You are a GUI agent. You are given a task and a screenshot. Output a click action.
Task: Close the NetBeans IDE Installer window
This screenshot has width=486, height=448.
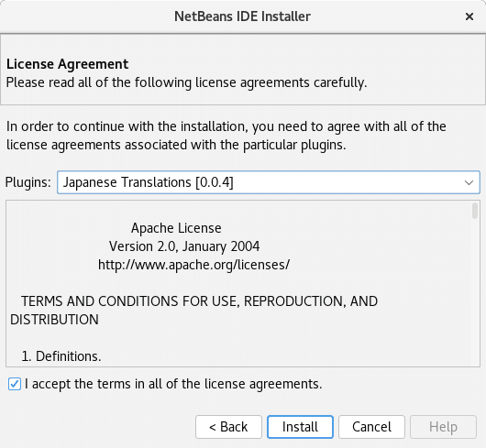click(x=469, y=16)
